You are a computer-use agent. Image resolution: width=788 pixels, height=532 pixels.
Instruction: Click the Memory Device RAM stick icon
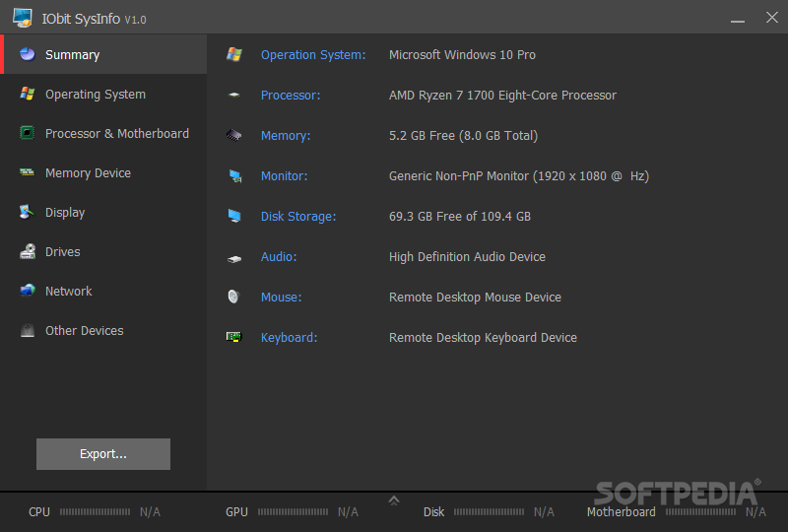28,172
